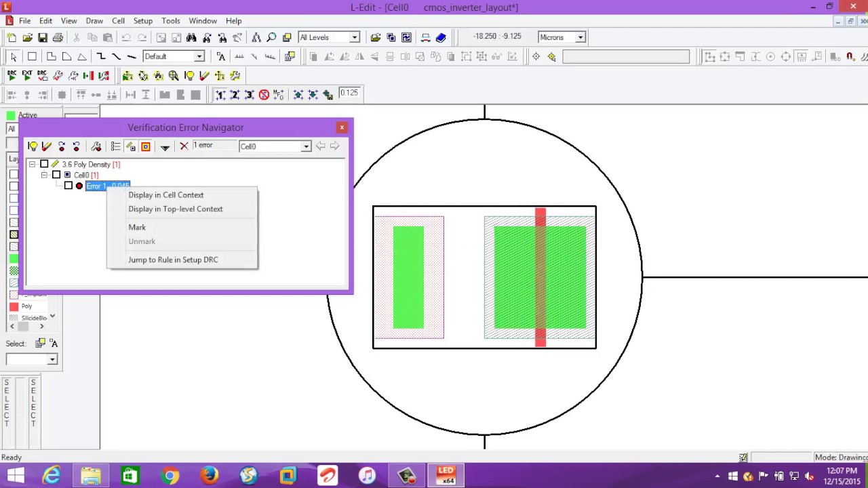The width and height of the screenshot is (868, 488).
Task: Open the Draw menu
Action: coord(94,21)
